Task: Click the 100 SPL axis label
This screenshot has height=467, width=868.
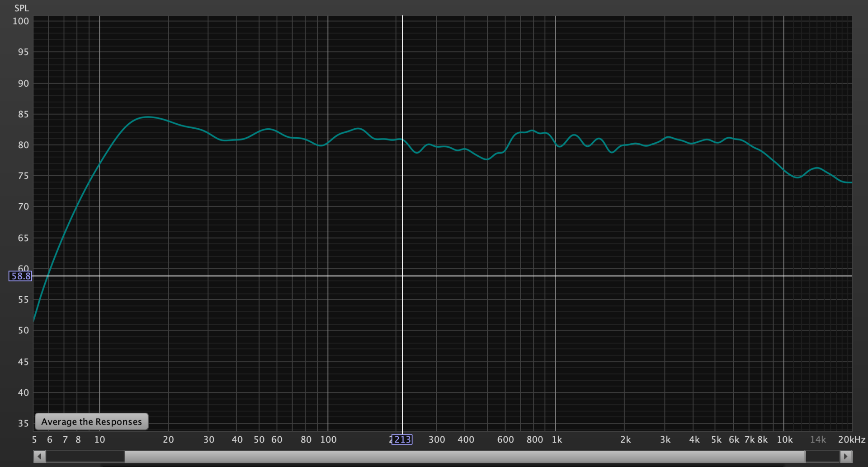Action: tap(21, 21)
